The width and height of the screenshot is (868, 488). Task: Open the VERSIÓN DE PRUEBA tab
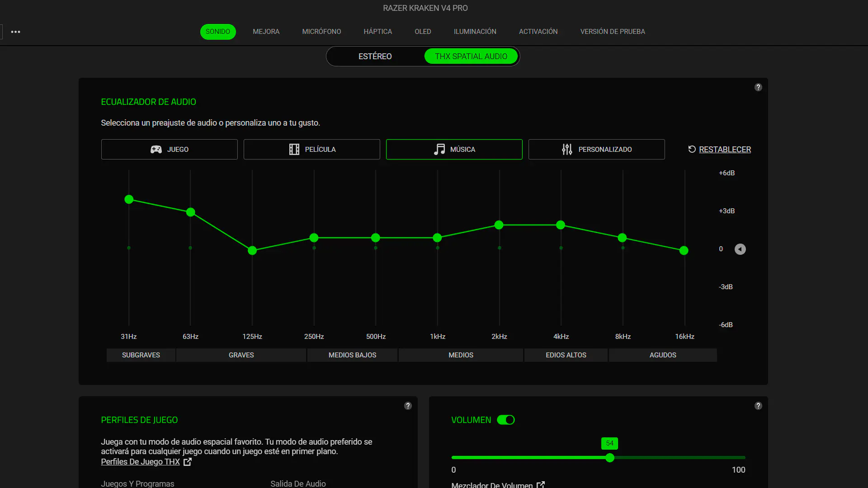pos(613,32)
